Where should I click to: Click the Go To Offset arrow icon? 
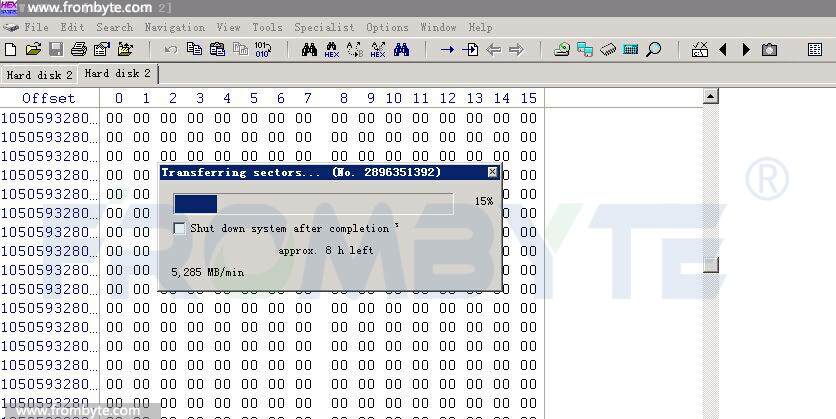(447, 50)
